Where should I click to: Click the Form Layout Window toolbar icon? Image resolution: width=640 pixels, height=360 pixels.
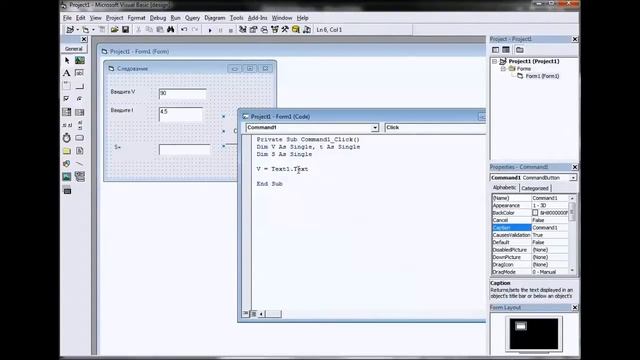click(x=264, y=30)
